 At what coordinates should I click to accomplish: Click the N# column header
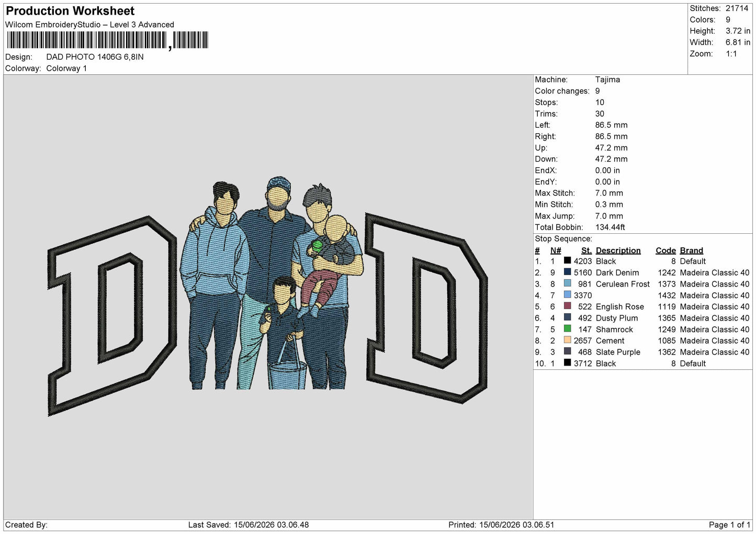coord(556,251)
